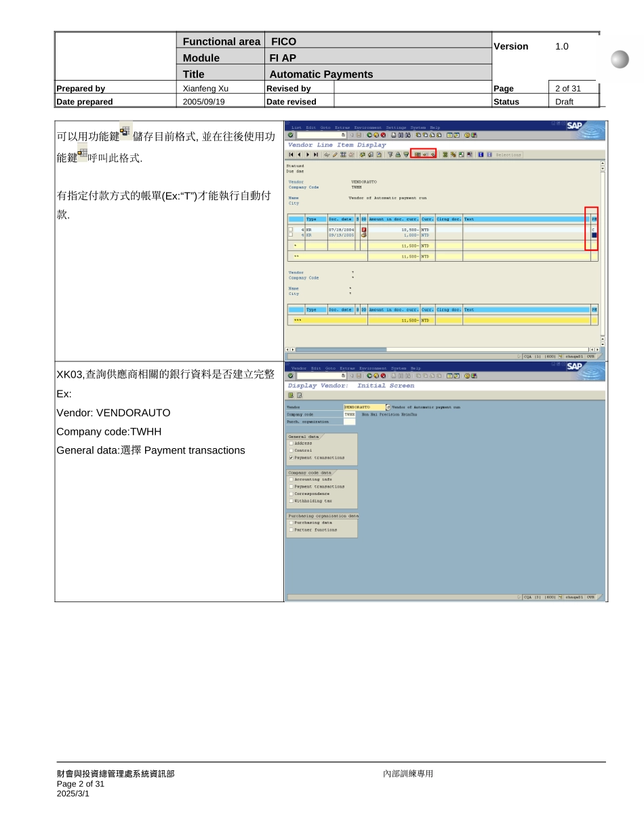Tick the Partner functions checkbox
Screen dimensions: 644x834
(x=291, y=530)
